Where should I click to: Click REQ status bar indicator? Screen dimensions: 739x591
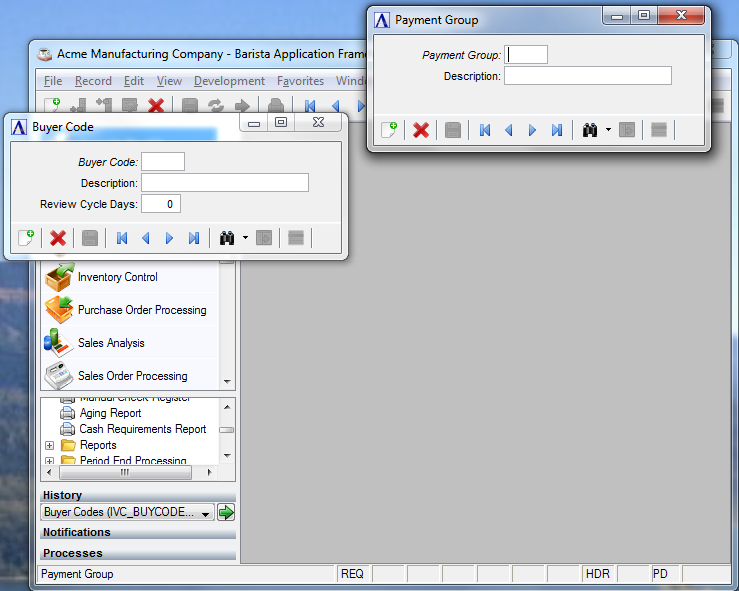coord(352,574)
